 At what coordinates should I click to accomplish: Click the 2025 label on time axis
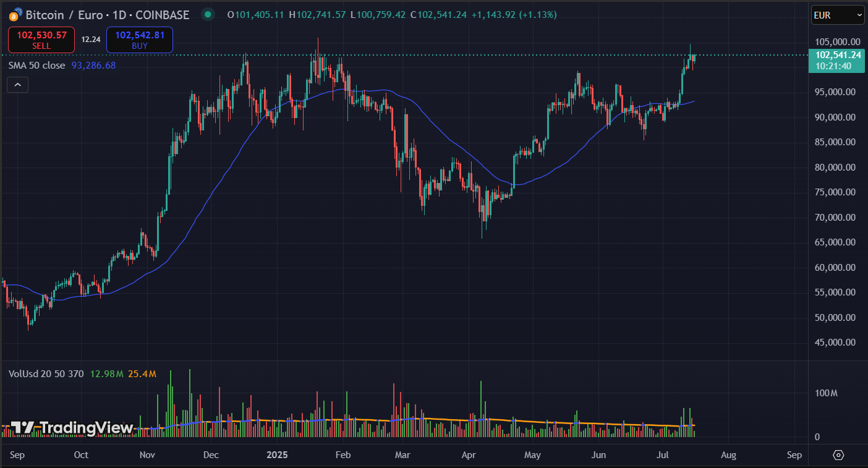277,455
